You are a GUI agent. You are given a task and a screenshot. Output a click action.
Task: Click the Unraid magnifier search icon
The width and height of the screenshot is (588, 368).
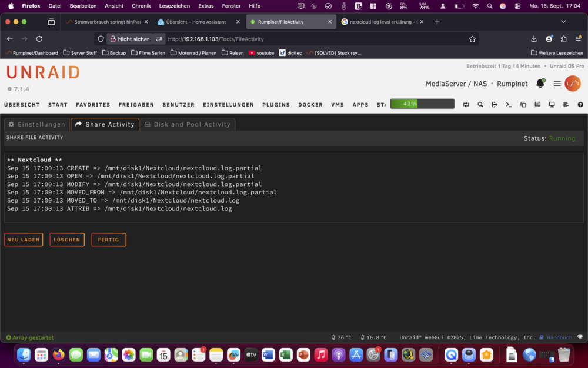click(x=480, y=105)
